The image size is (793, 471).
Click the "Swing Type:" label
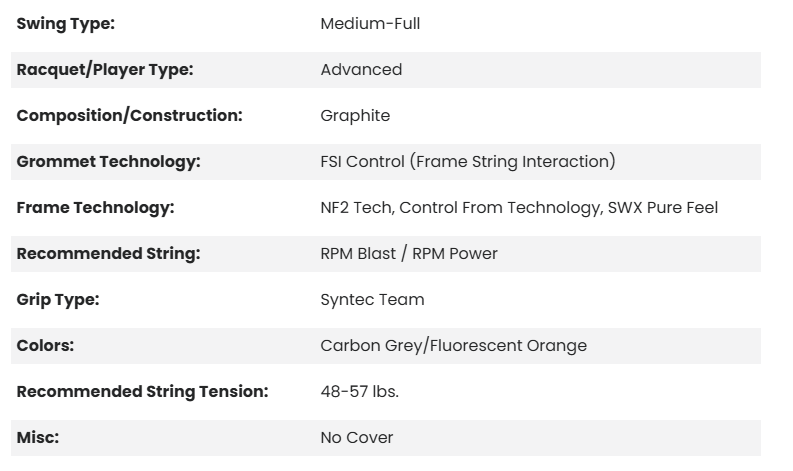point(65,24)
